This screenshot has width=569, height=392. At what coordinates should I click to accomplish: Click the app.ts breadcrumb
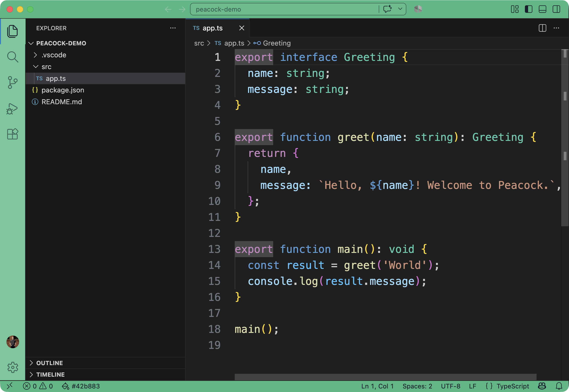229,43
